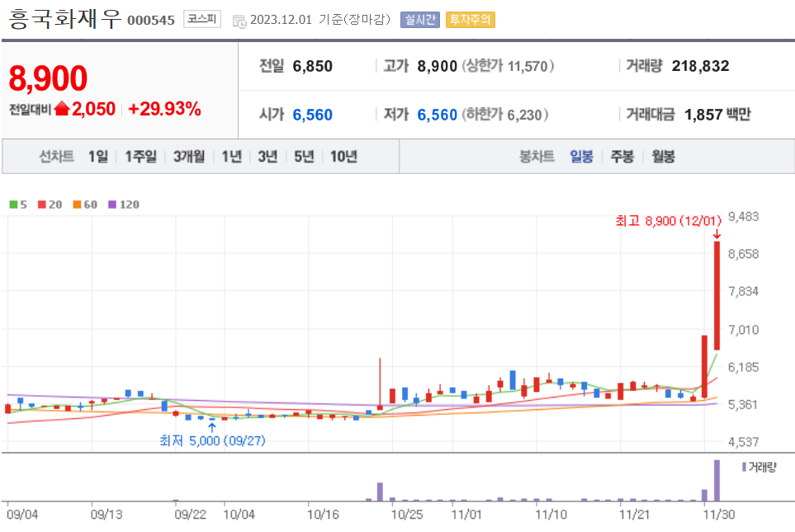Click the 봉차트 label
The image size is (795, 532).
[537, 157]
